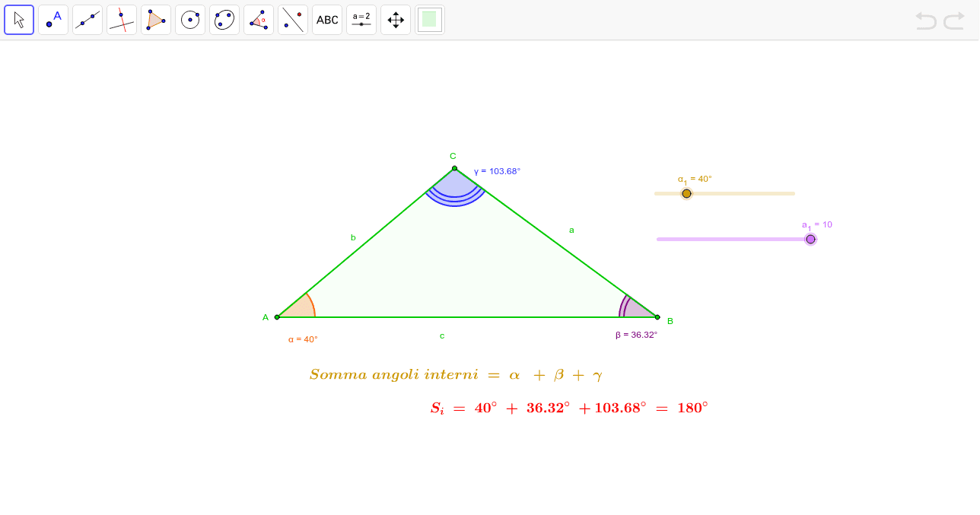The width and height of the screenshot is (980, 515).
Task: Select the ABC text tool
Action: [326, 19]
